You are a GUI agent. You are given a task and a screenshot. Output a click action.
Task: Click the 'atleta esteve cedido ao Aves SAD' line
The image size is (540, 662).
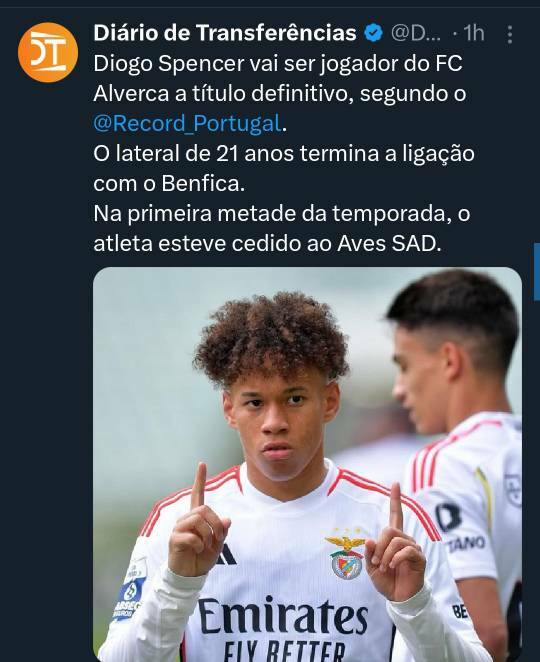coord(267,244)
